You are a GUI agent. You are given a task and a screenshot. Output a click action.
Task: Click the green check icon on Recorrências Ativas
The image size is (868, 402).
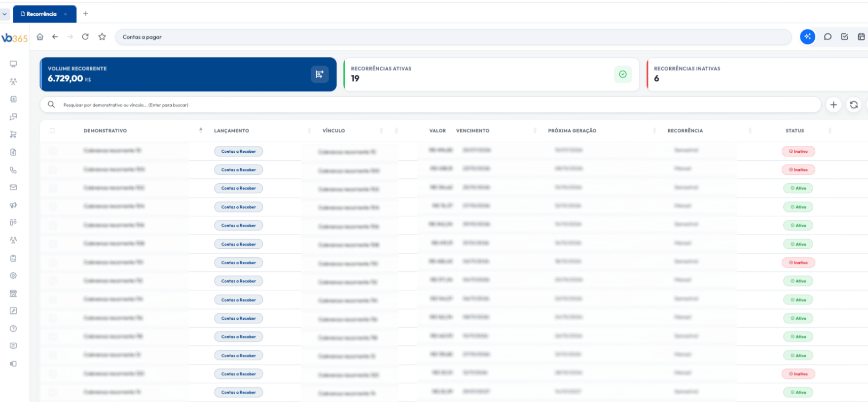click(x=623, y=74)
